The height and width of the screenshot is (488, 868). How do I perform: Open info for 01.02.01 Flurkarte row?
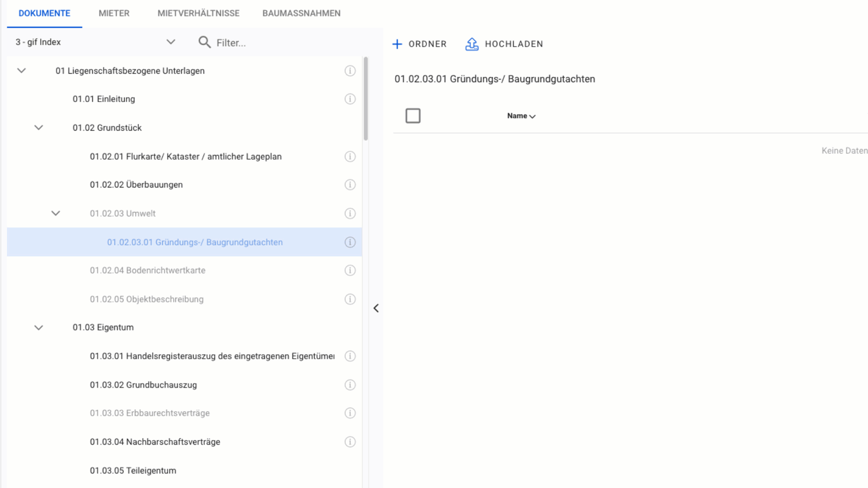click(x=350, y=157)
